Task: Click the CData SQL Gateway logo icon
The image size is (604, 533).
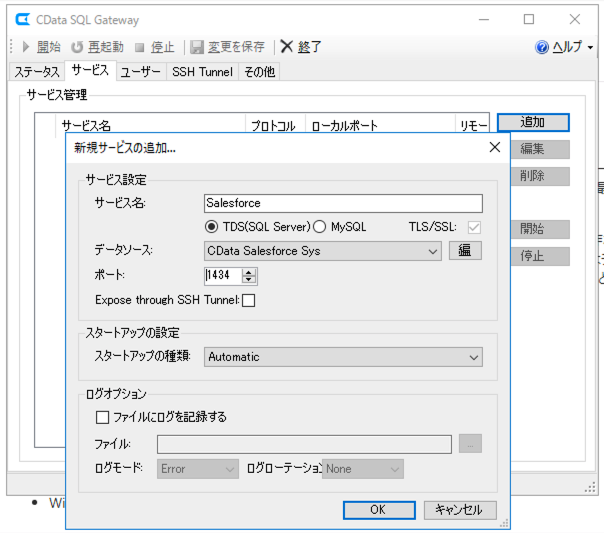Action: click(23, 19)
